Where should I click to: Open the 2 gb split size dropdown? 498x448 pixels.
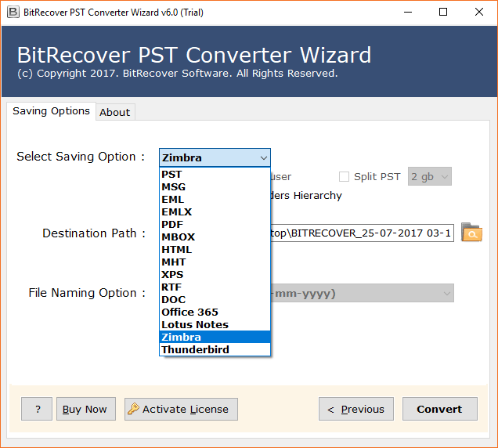point(429,176)
